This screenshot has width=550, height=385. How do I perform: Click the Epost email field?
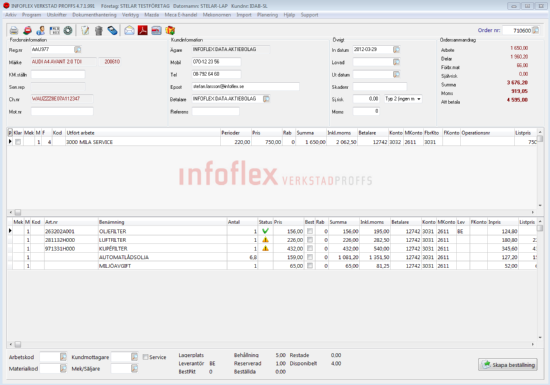[245, 87]
